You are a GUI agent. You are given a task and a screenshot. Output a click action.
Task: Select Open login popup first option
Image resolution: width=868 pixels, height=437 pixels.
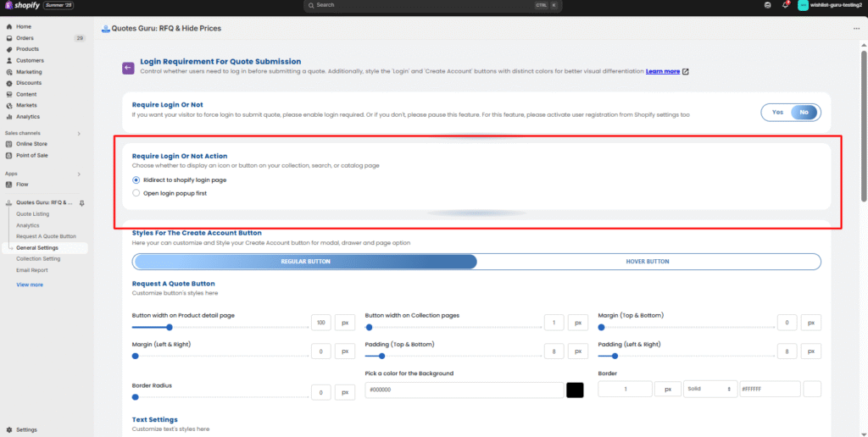pos(136,193)
